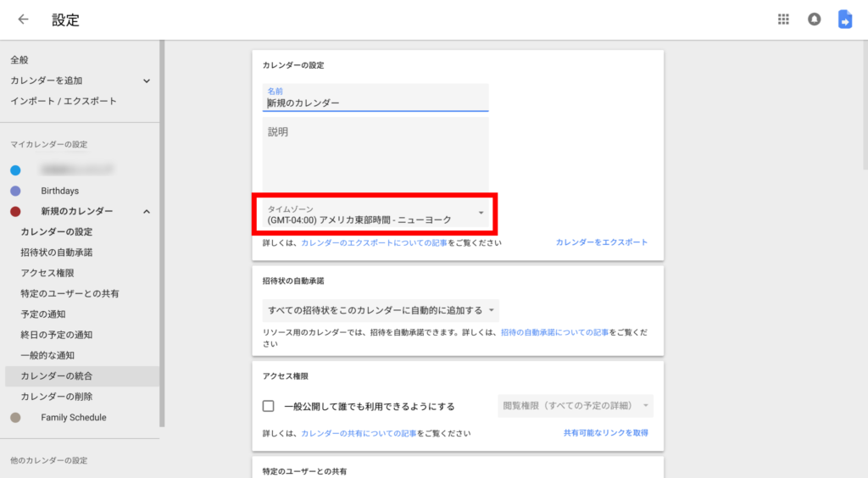The width and height of the screenshot is (868, 478).
Task: Click 共有可能なリンクを取得 link
Action: (605, 433)
